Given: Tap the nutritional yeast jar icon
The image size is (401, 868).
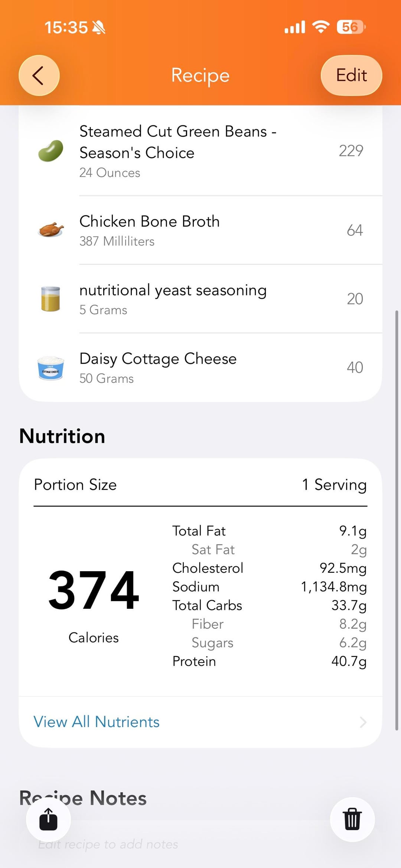Looking at the screenshot, I should pos(51,299).
